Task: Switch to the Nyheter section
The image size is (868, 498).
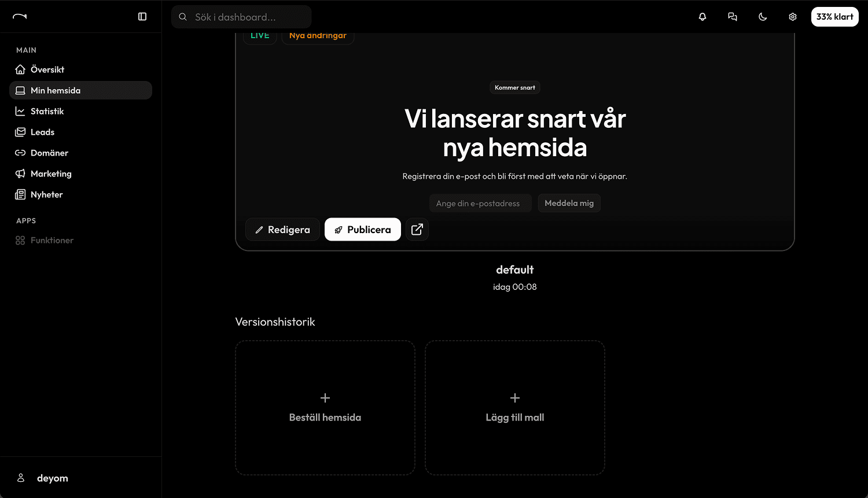Action: tap(46, 194)
